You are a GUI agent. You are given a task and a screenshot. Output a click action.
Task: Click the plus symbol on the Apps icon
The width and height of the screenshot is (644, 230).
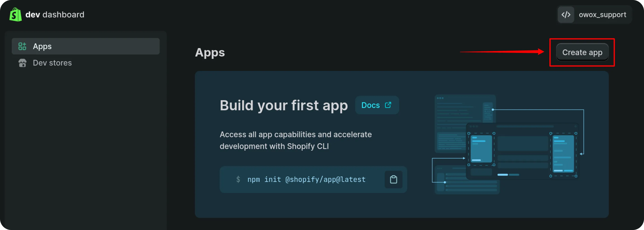click(25, 44)
